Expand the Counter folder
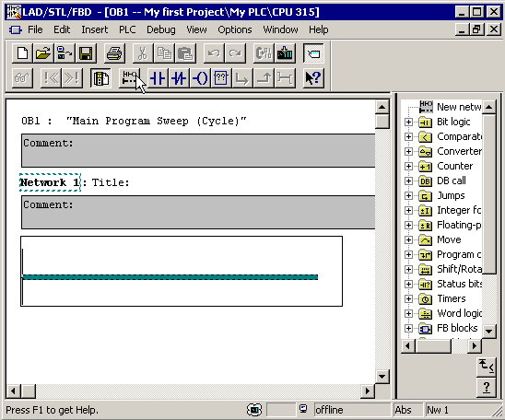The width and height of the screenshot is (505, 420). click(x=408, y=166)
